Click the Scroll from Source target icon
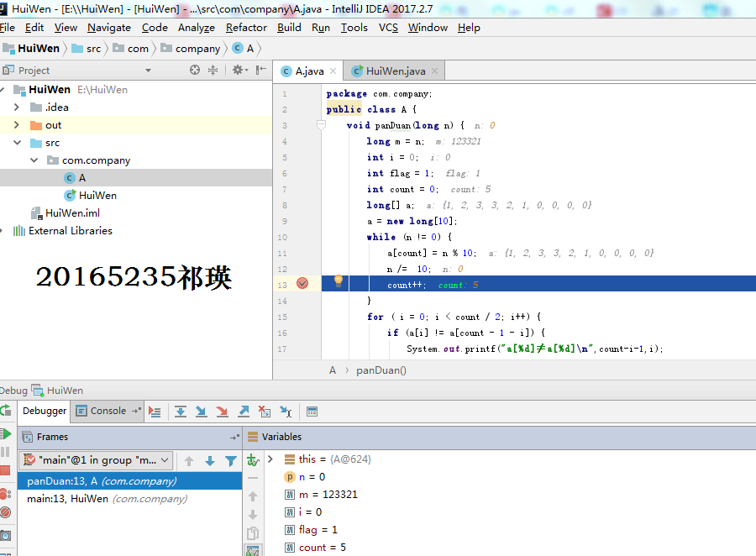Screen dimensions: 756x556 195,70
